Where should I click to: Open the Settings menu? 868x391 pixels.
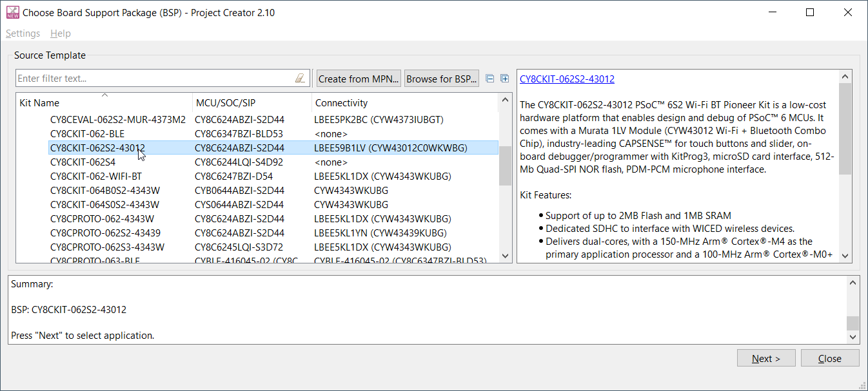click(23, 33)
